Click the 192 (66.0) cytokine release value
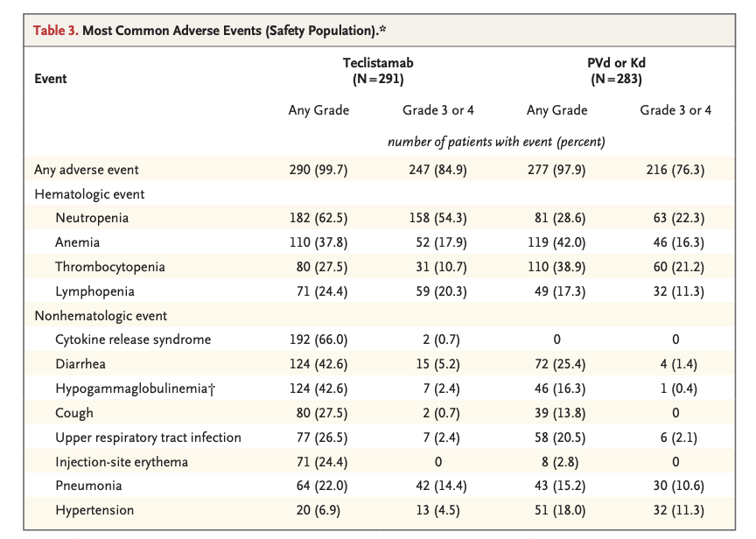This screenshot has width=756, height=539. point(318,339)
